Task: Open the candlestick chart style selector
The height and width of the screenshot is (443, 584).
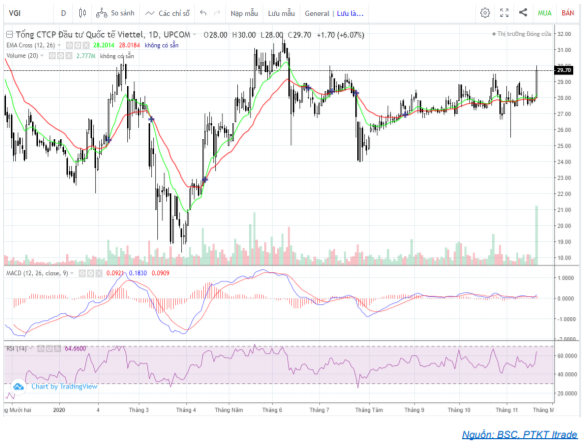Action: (x=82, y=13)
